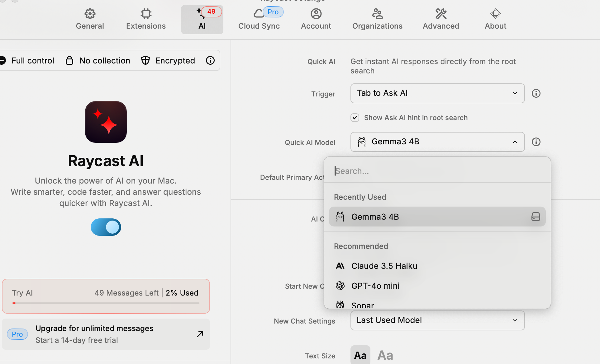Show info for Quick AI Model
The width and height of the screenshot is (600, 364).
[536, 142]
